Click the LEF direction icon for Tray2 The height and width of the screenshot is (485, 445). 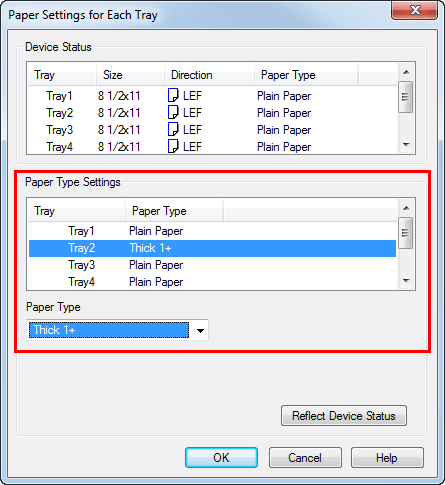click(x=173, y=112)
